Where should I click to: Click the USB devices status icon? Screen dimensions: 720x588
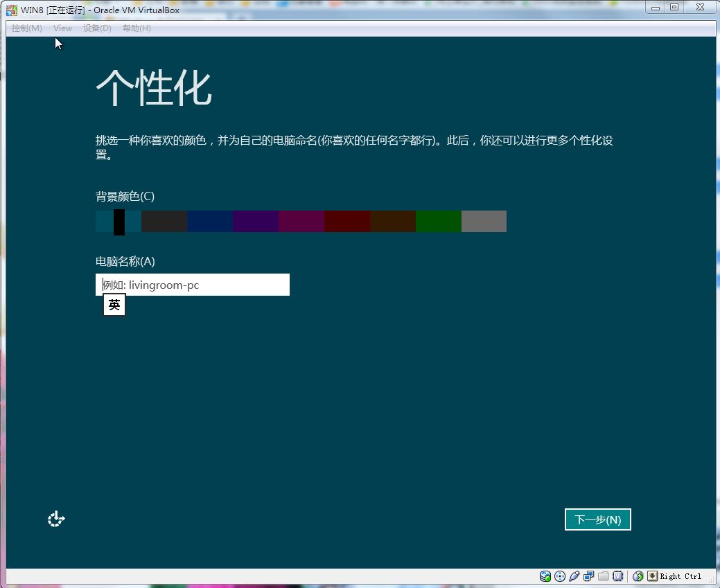coord(574,576)
